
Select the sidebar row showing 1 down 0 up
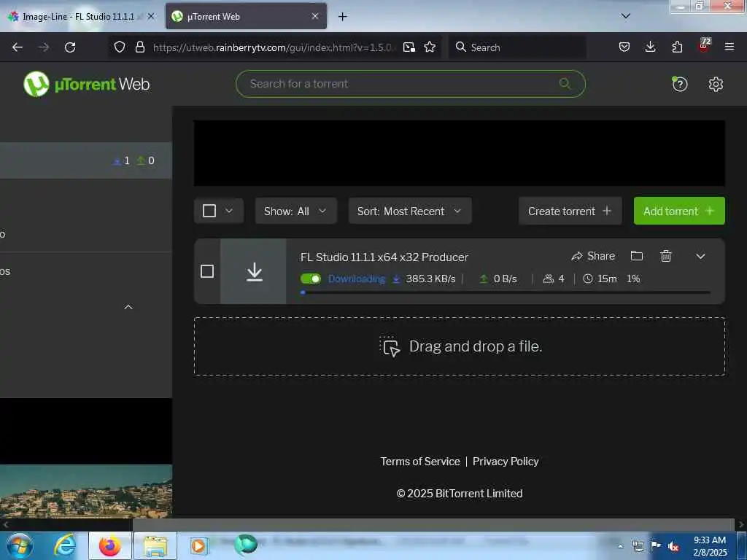(86, 160)
